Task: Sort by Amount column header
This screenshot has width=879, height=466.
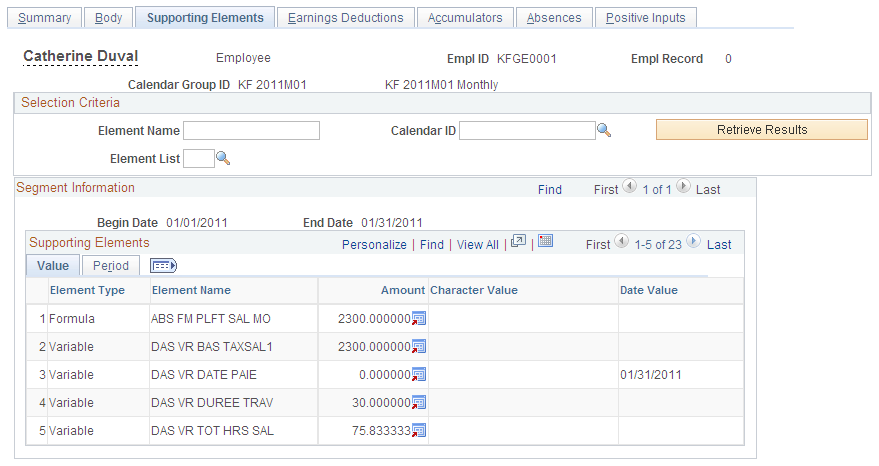Action: pos(403,290)
